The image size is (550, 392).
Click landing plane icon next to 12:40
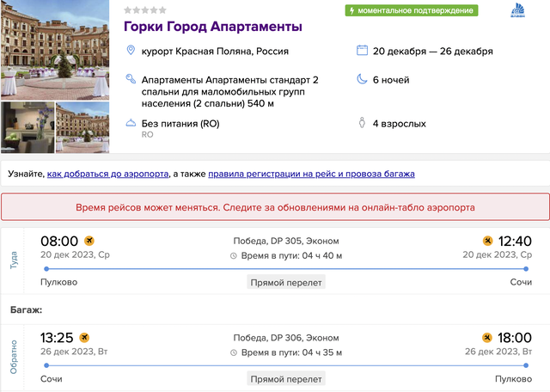(487, 241)
